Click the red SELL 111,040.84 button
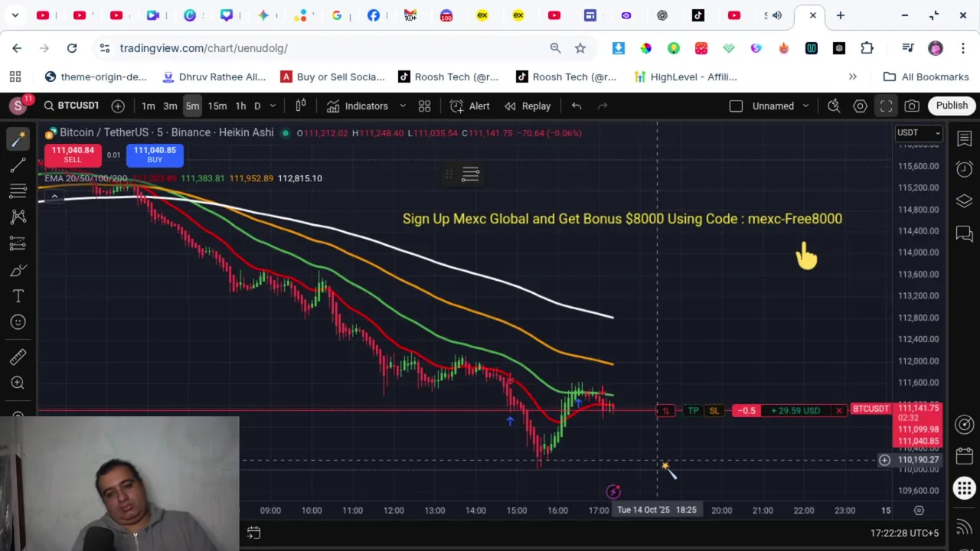 [x=73, y=155]
